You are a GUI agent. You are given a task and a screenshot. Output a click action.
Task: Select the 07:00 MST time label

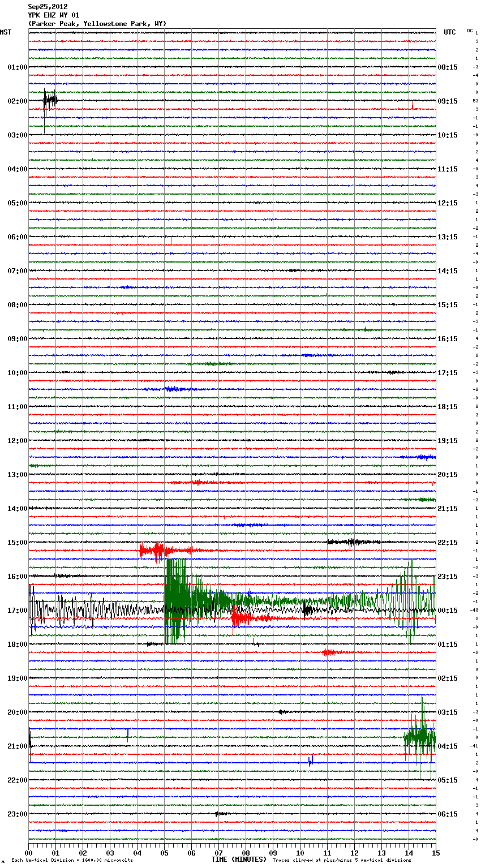tap(18, 271)
